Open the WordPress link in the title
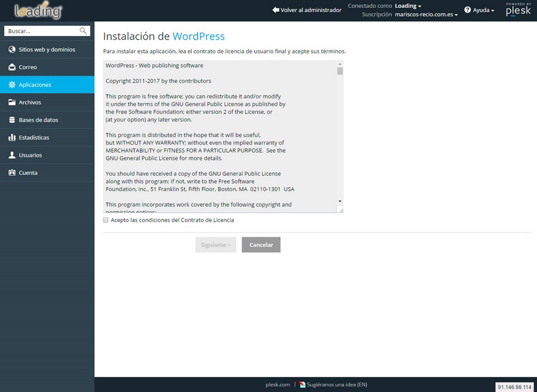Image resolution: width=537 pixels, height=392 pixels. pos(199,36)
